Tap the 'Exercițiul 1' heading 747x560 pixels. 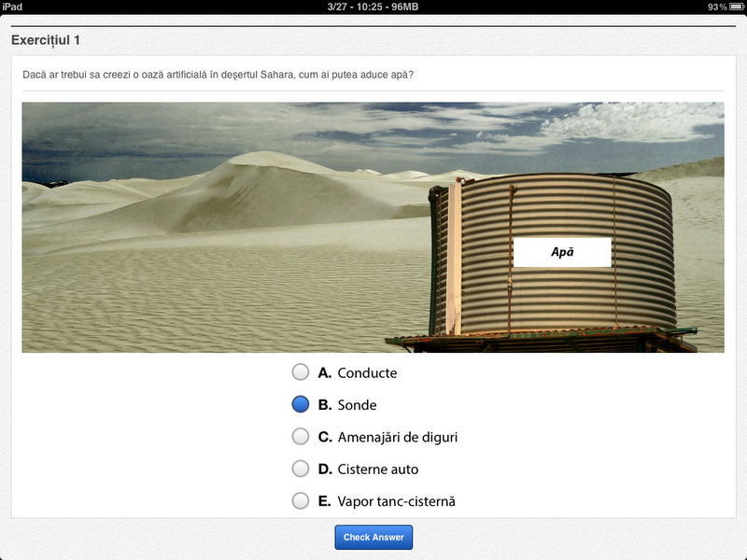(x=46, y=40)
